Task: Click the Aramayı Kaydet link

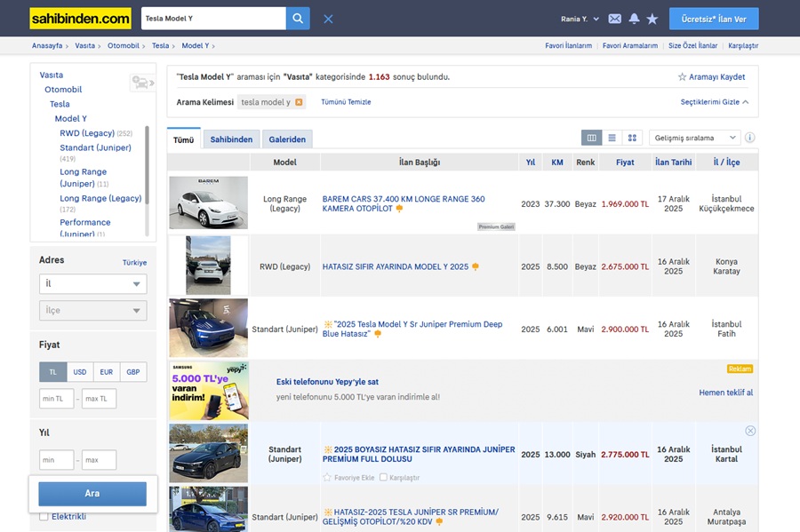Action: point(711,77)
